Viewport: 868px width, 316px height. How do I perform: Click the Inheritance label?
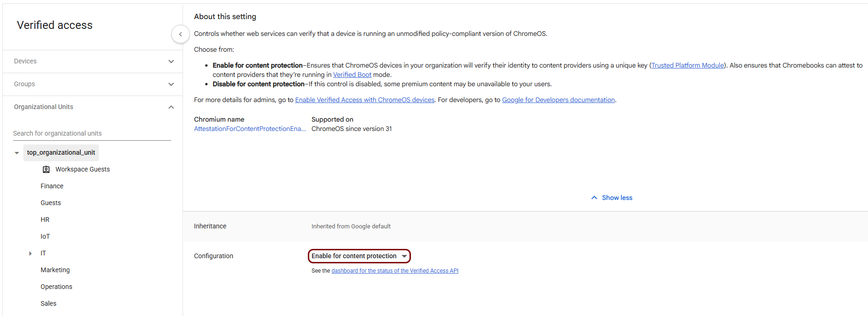click(x=210, y=226)
